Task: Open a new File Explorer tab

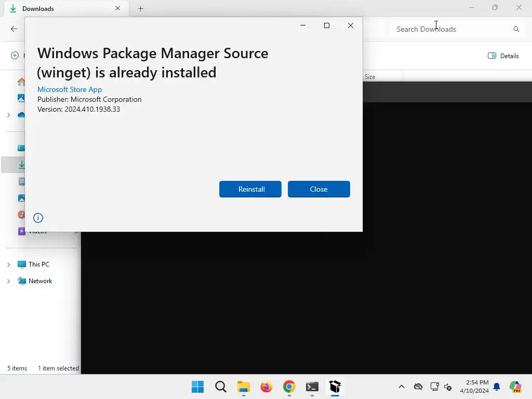Action: pyautogui.click(x=140, y=9)
